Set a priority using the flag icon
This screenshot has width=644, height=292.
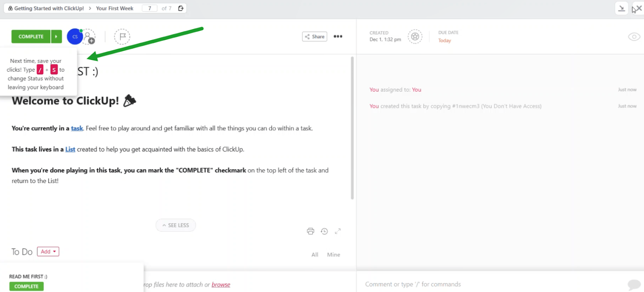(122, 36)
